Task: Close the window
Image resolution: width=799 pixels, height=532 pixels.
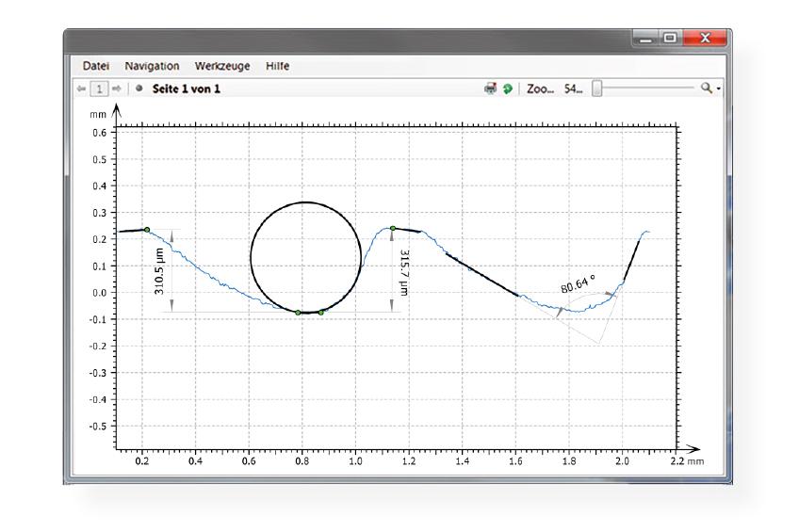Action: click(x=705, y=39)
